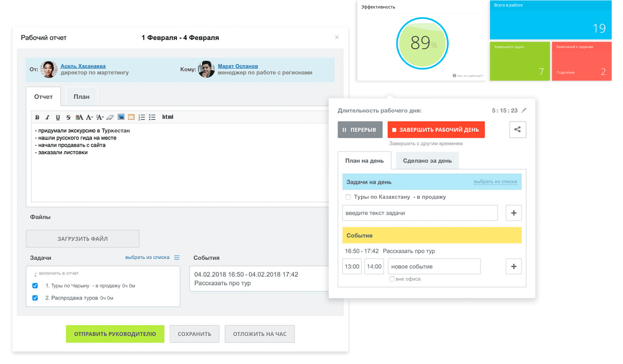Click the 'введите текст задачи' input field
Viewport: 623px width, 364px height.
(420, 213)
